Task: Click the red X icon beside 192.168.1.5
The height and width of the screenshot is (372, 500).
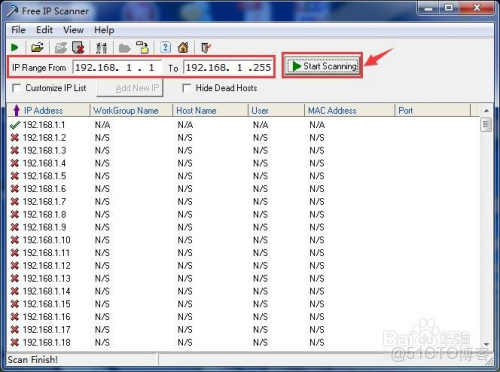Action: [15, 176]
